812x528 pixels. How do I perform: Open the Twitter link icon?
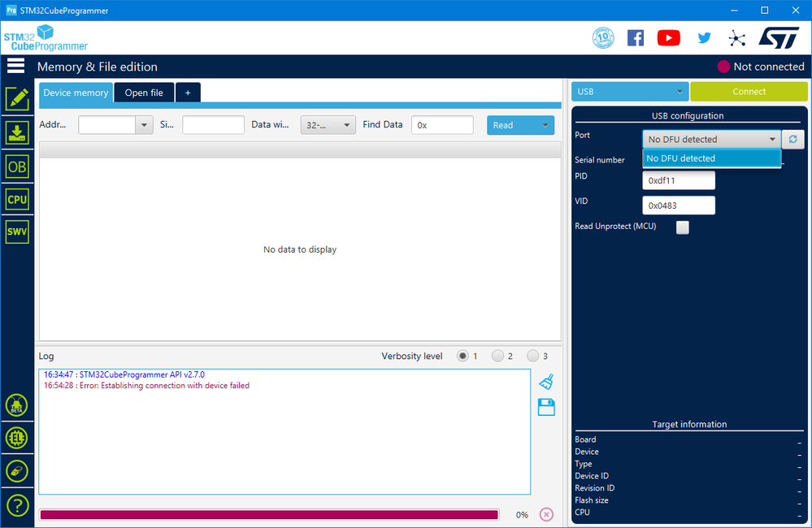(704, 38)
